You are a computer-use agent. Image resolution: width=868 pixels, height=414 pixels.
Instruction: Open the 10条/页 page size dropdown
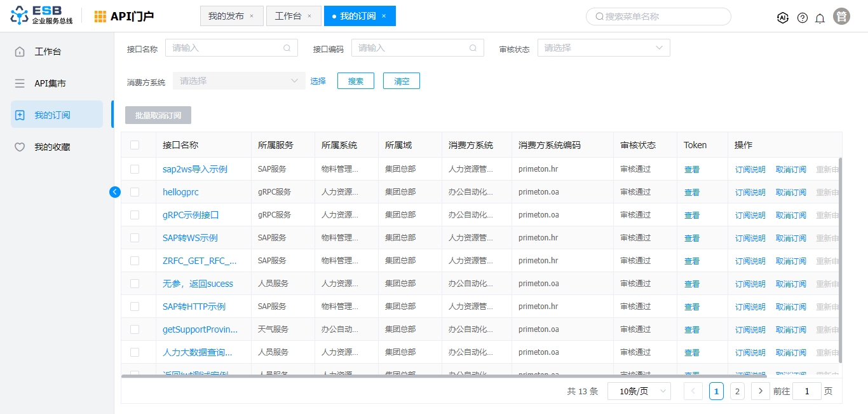point(639,391)
